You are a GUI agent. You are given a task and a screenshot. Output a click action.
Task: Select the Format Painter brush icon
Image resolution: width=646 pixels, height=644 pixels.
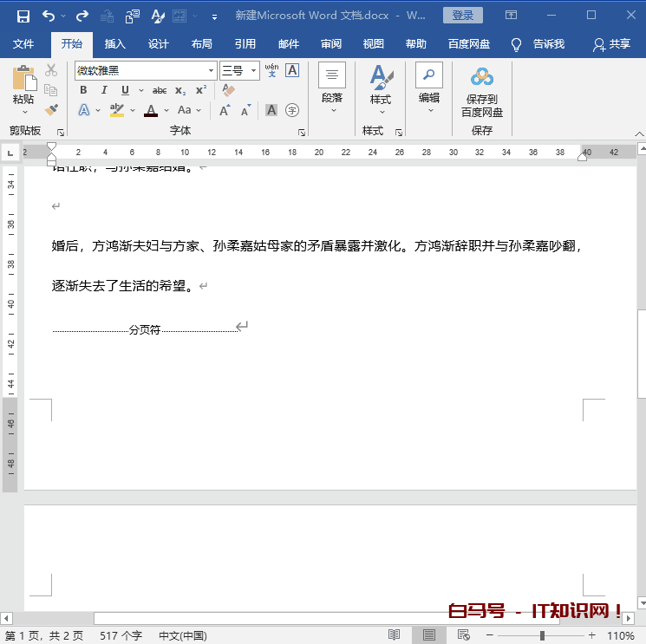51,110
